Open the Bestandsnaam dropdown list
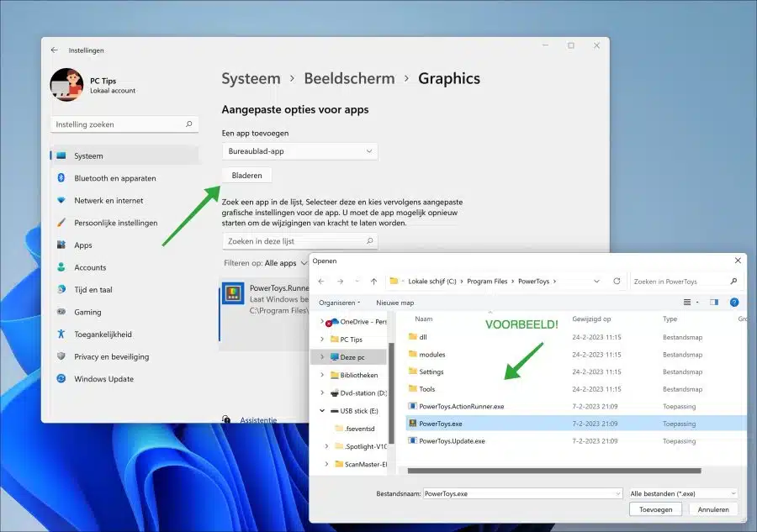Viewport: 757px width, 532px height. pyautogui.click(x=618, y=493)
